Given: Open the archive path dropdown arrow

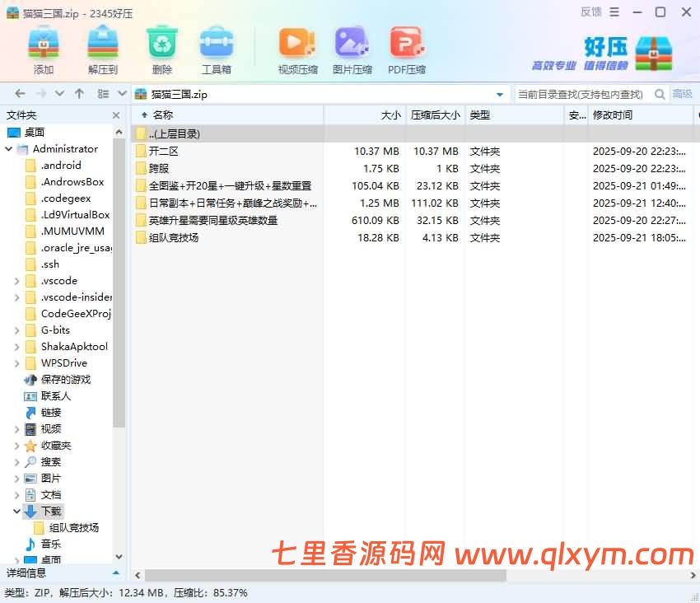Looking at the screenshot, I should click(x=500, y=94).
